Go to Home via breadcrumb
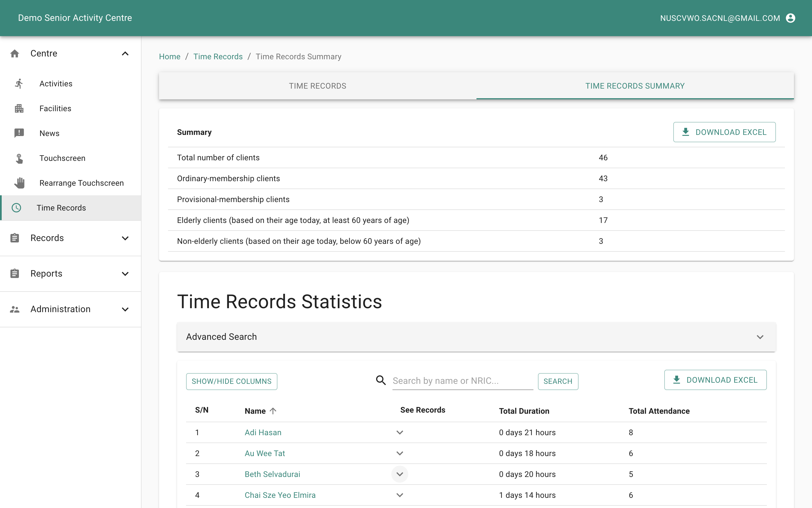The width and height of the screenshot is (812, 508). pyautogui.click(x=169, y=56)
